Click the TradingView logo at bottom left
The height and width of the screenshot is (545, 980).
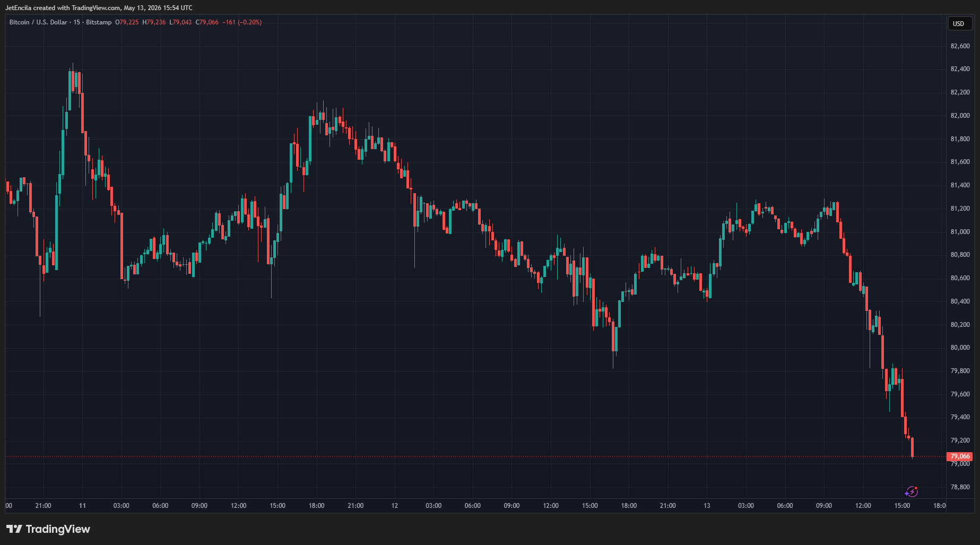click(x=48, y=529)
